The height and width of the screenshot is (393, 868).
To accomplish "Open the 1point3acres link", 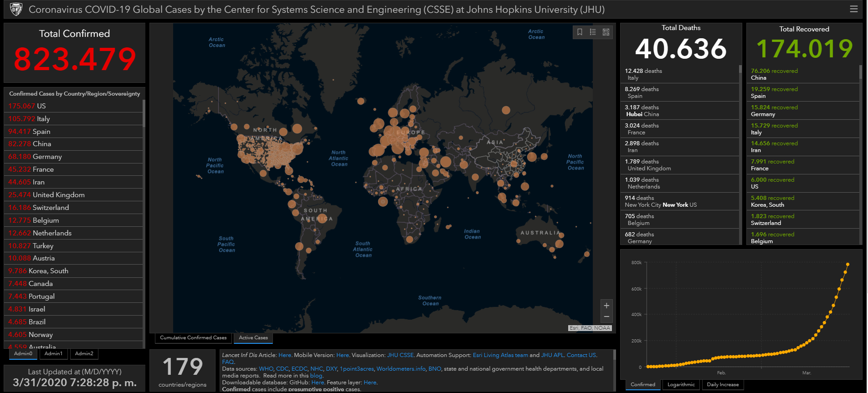I will tap(357, 369).
